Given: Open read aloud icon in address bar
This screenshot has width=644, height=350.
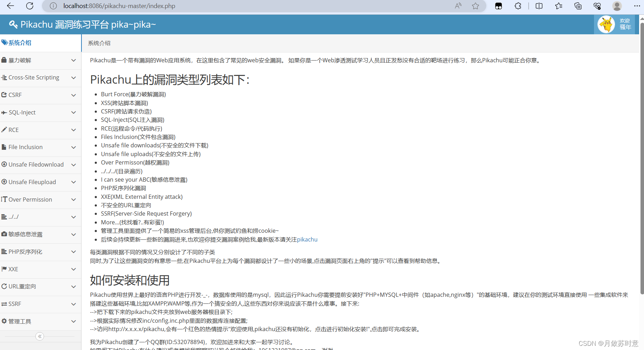Looking at the screenshot, I should pos(458,6).
